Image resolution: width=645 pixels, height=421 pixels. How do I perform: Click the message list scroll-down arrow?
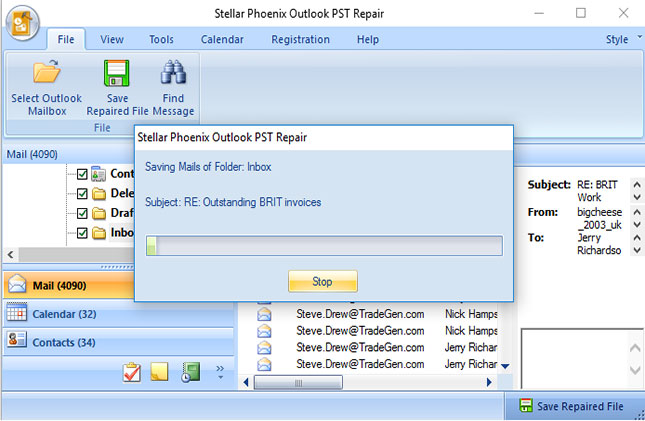(505, 366)
